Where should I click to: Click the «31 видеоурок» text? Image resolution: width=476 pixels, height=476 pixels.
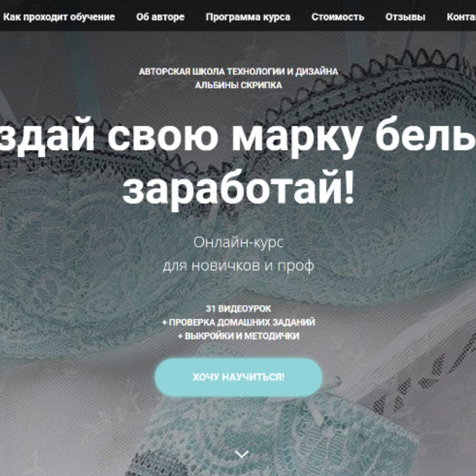[x=238, y=309]
